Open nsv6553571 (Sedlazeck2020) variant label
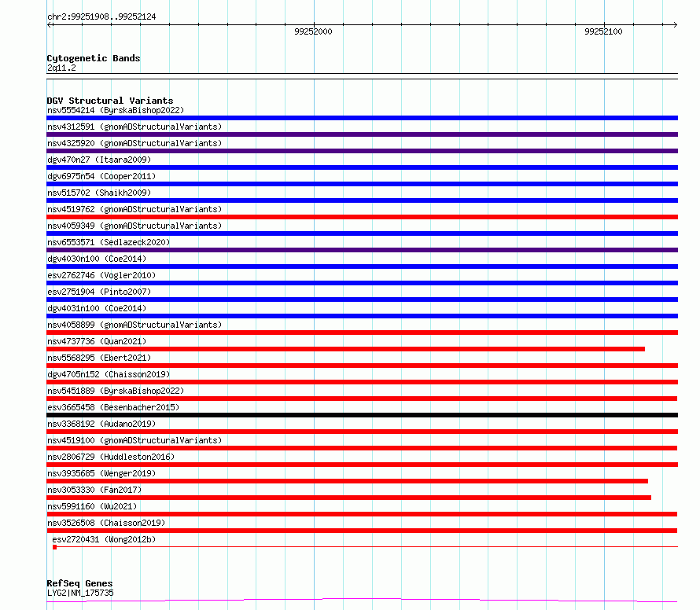Screen dimensions: 700x610 pos(109,242)
